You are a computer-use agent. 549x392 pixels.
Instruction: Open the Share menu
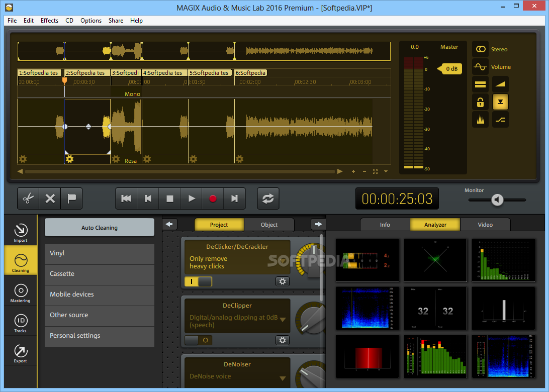click(116, 21)
